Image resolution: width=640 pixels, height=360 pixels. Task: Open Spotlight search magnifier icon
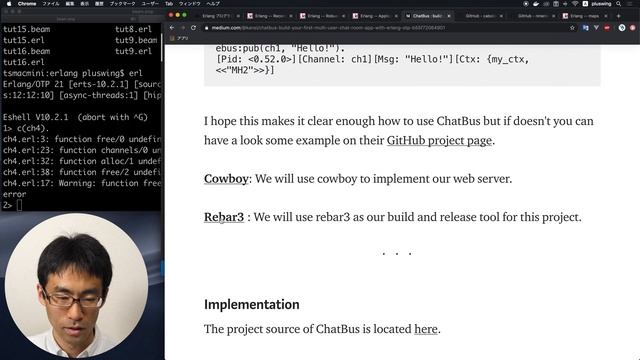click(x=619, y=4)
